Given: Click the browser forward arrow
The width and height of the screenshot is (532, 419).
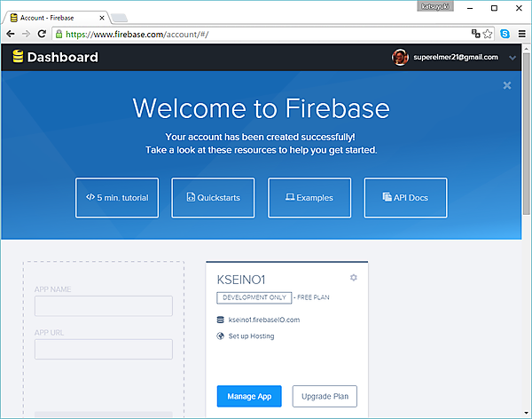Looking at the screenshot, I should pos(26,34).
